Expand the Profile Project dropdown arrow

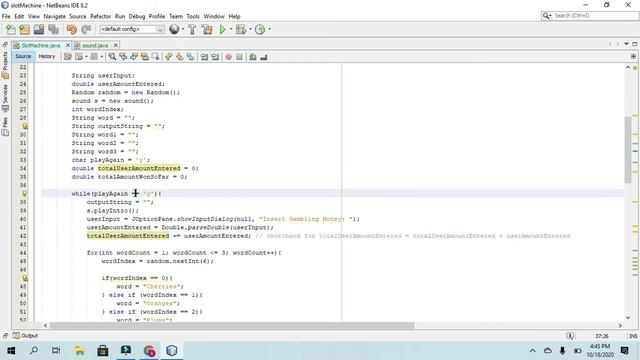tap(269, 29)
